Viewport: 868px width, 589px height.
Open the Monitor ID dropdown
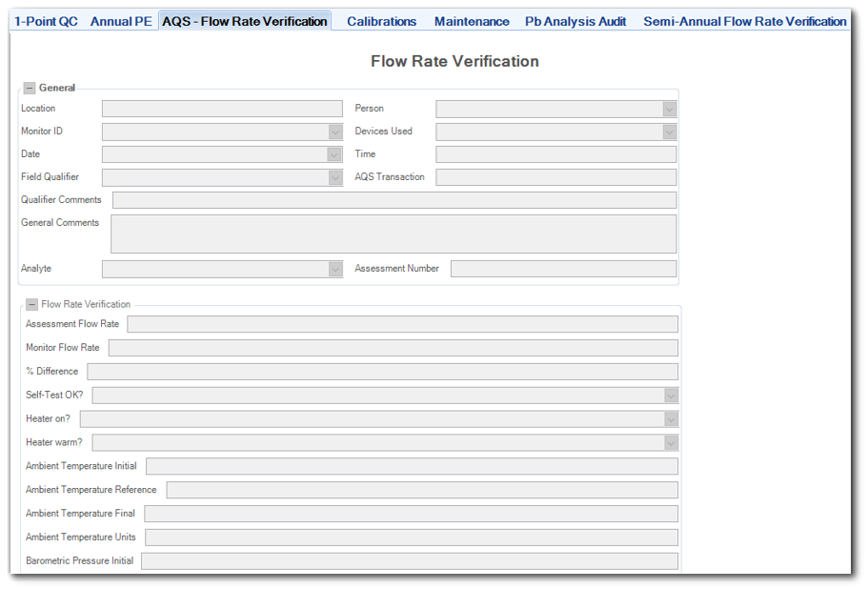(x=333, y=131)
